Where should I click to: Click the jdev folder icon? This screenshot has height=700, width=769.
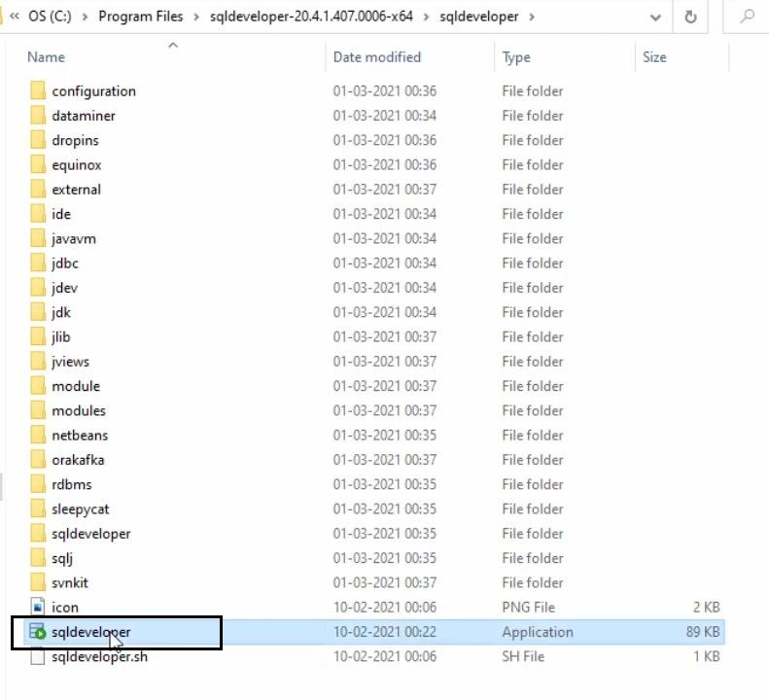click(x=38, y=288)
